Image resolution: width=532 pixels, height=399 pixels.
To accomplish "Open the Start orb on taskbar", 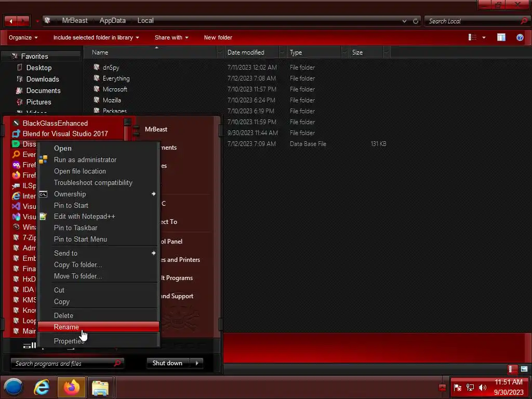I will tap(14, 387).
